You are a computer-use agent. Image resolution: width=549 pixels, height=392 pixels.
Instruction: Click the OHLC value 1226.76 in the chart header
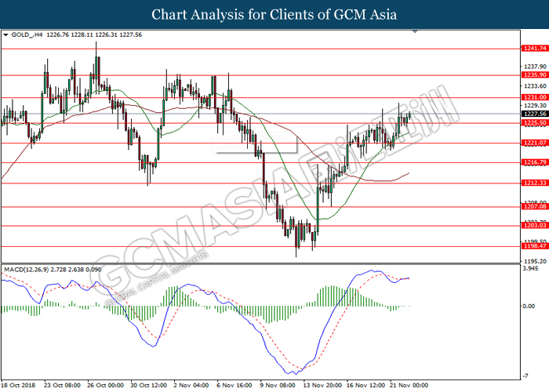(x=58, y=34)
